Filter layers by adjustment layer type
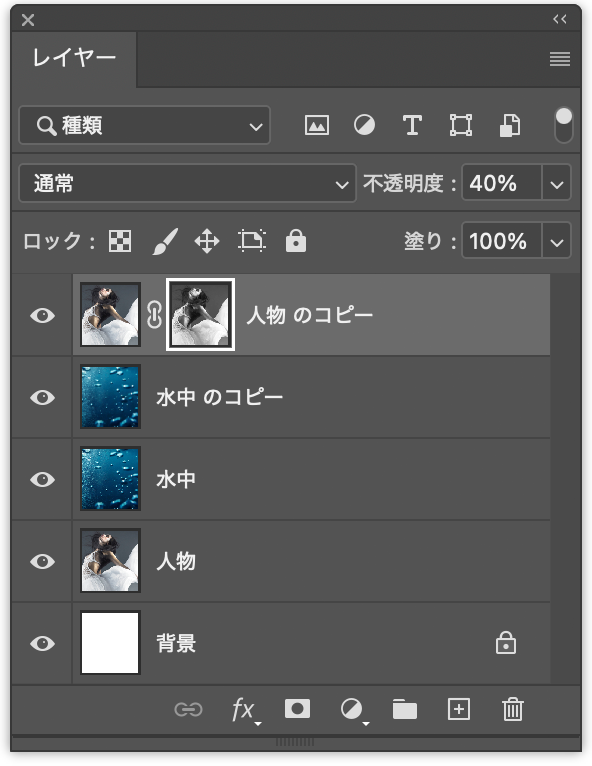 pos(364,125)
